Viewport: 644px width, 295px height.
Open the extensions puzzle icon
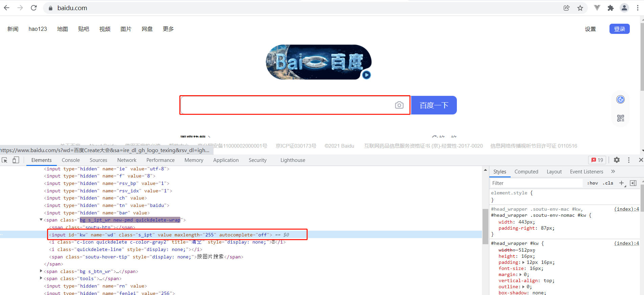coord(611,8)
